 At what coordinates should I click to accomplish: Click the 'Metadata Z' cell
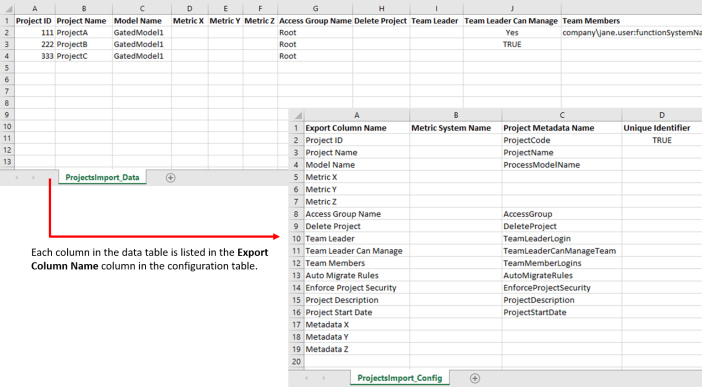coord(357,349)
